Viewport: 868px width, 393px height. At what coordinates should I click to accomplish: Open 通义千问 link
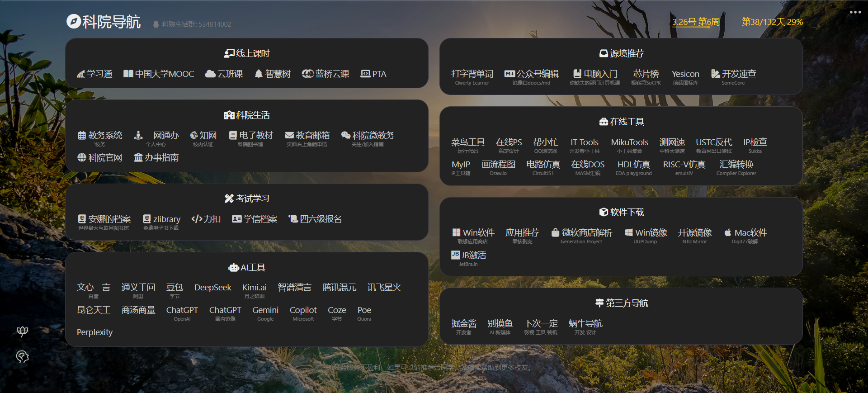[138, 290]
